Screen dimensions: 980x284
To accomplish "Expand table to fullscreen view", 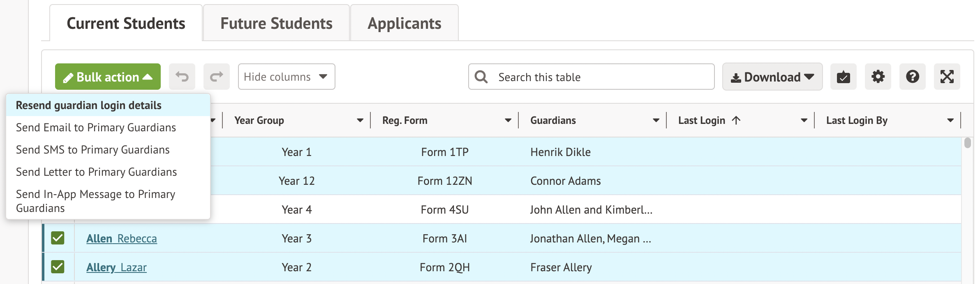I will (x=947, y=77).
